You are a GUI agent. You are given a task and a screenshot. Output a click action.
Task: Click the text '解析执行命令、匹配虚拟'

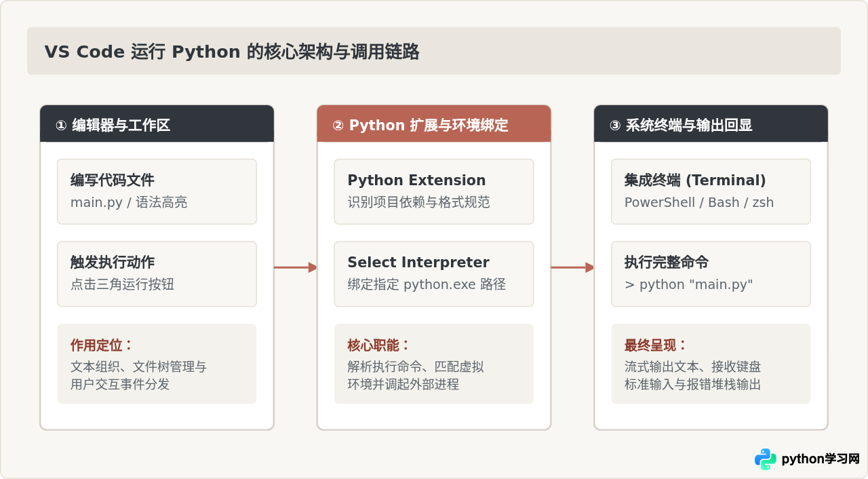[416, 367]
